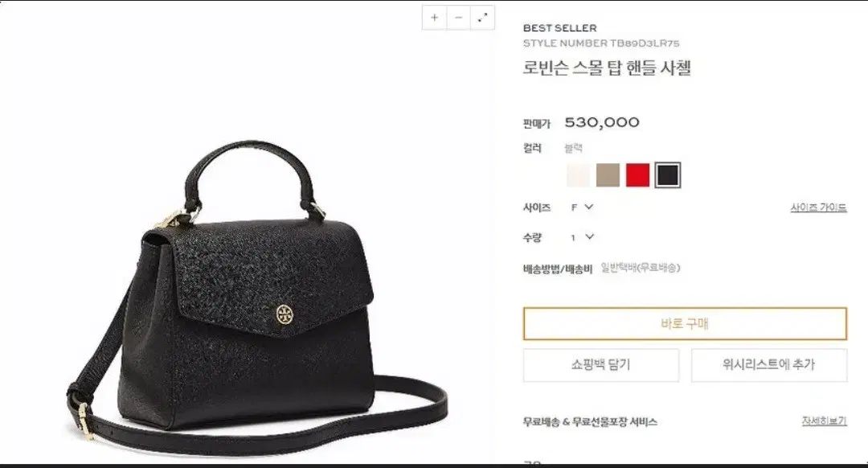Expand the 수량 quantity dropdown
The image size is (868, 468).
582,237
